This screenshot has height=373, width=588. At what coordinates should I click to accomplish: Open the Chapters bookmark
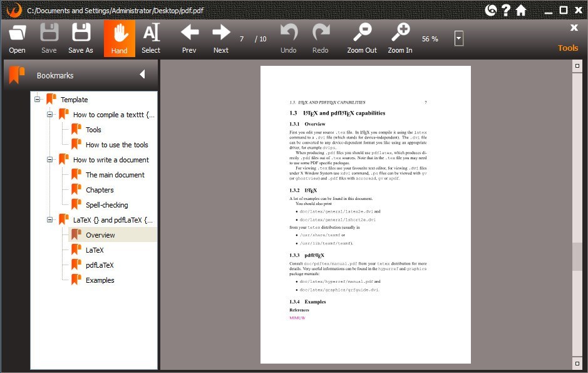(100, 190)
